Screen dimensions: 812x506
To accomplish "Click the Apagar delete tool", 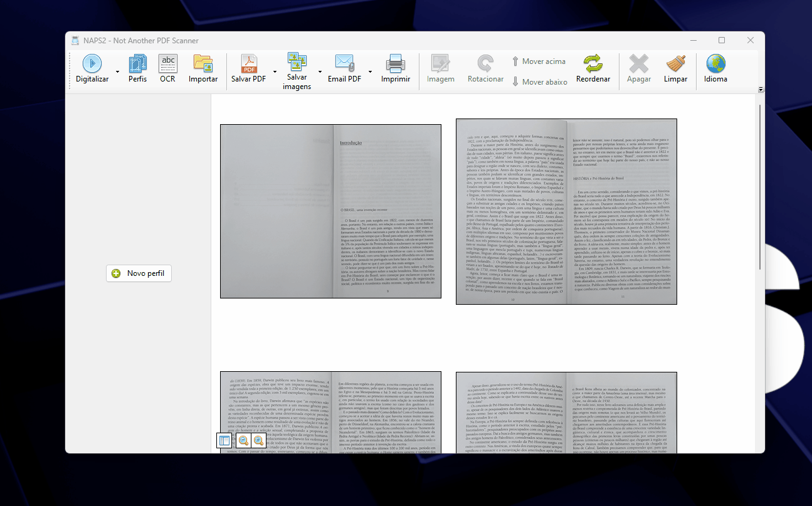I will click(x=639, y=69).
